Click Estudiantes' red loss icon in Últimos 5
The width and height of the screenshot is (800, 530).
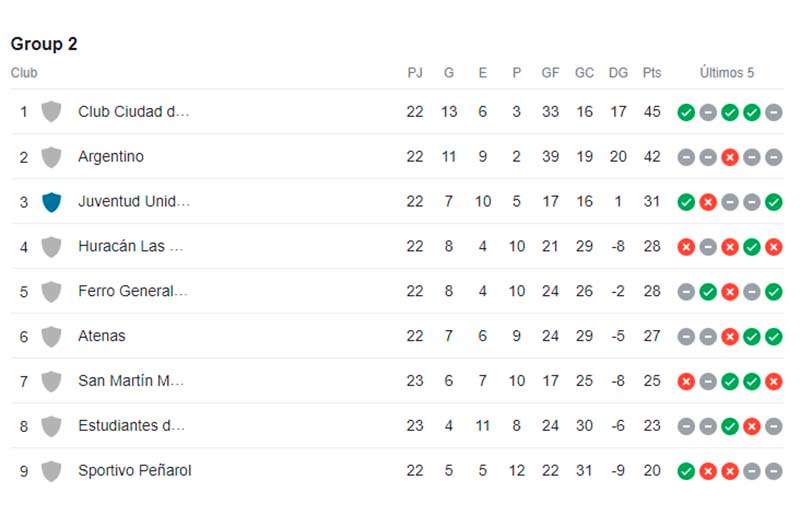[752, 426]
